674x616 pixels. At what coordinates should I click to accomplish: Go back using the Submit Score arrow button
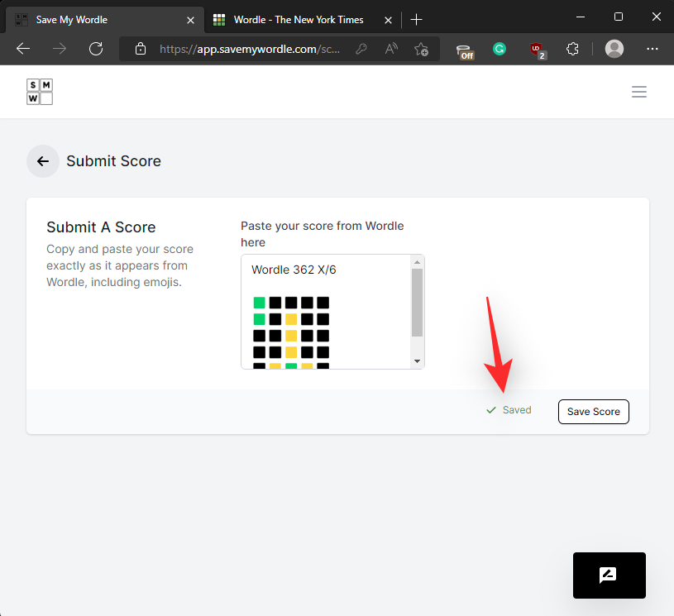(x=43, y=161)
